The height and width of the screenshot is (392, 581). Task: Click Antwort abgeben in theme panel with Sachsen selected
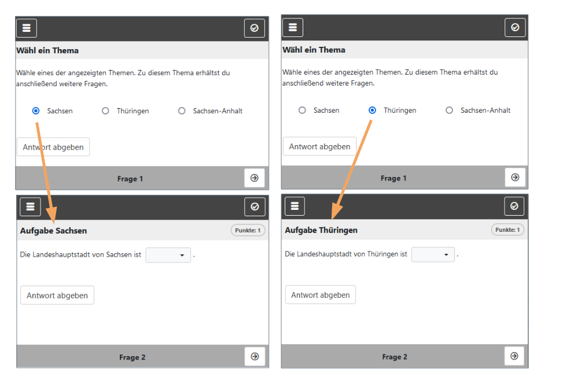pos(53,147)
